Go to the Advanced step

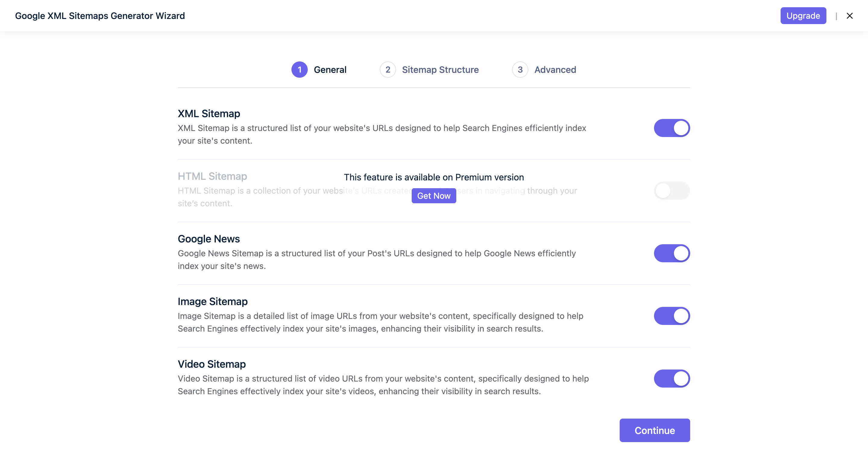[x=544, y=70]
